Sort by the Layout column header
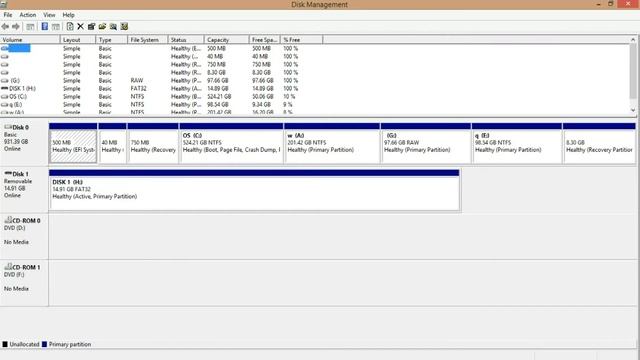 point(78,40)
